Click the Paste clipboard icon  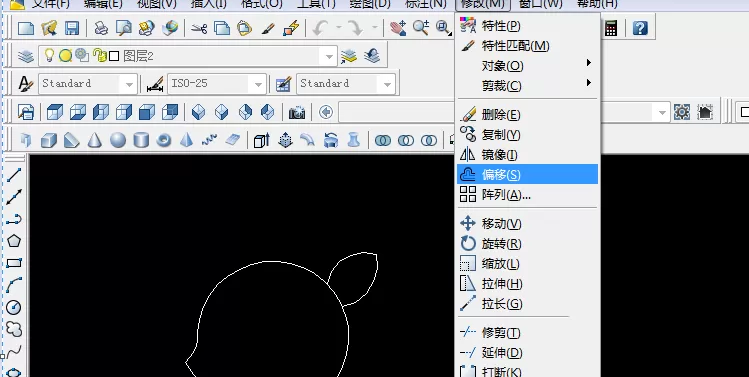pyautogui.click(x=245, y=28)
